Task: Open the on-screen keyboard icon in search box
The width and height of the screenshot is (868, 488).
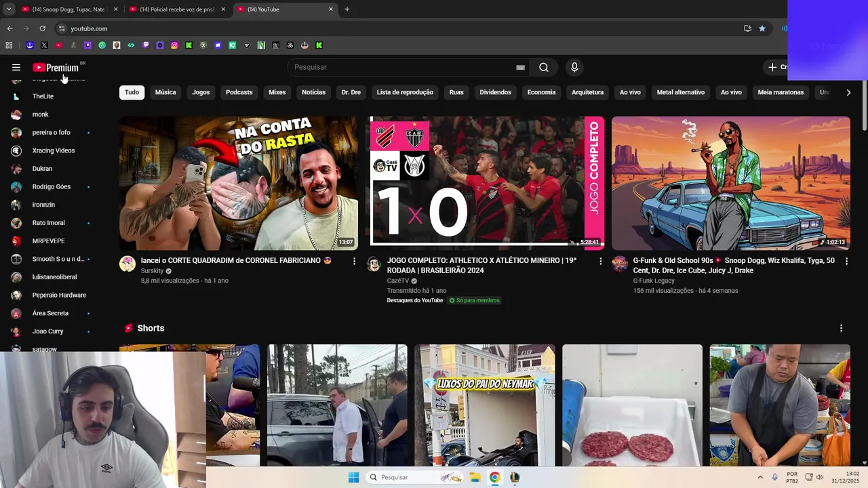Action: [520, 67]
